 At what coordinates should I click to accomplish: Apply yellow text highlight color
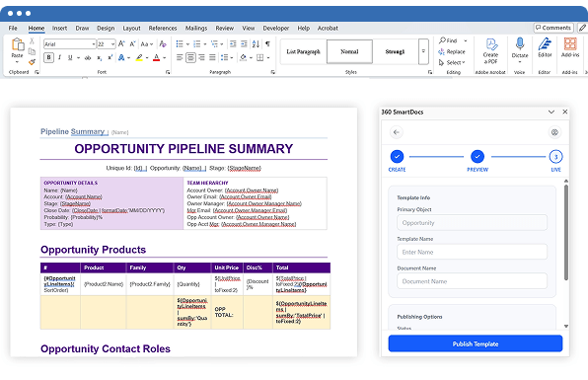click(x=139, y=58)
